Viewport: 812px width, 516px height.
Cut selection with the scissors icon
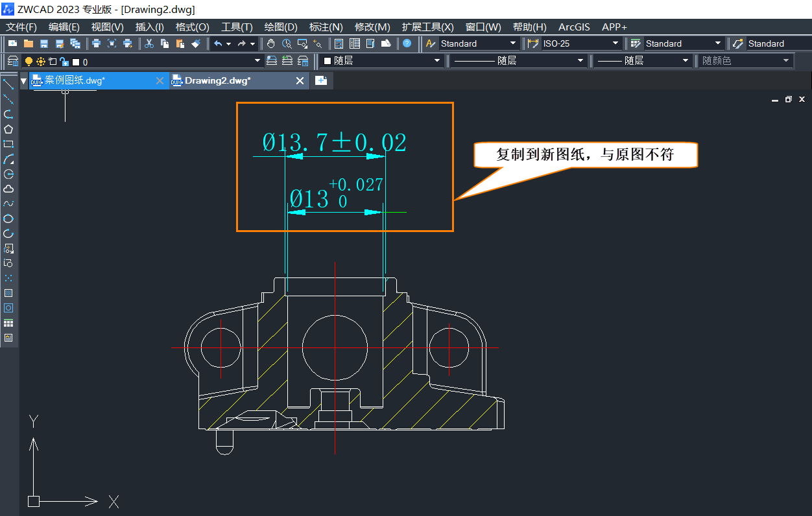[x=149, y=43]
